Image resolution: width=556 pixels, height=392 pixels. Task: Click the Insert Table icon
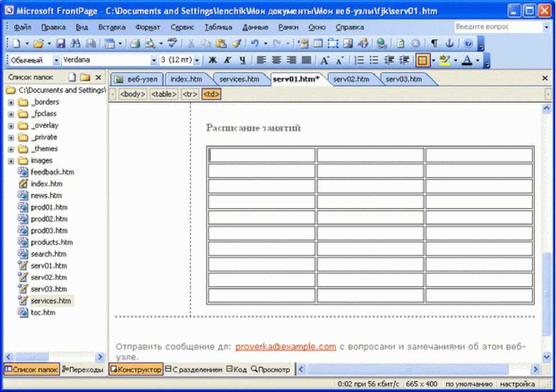point(318,44)
